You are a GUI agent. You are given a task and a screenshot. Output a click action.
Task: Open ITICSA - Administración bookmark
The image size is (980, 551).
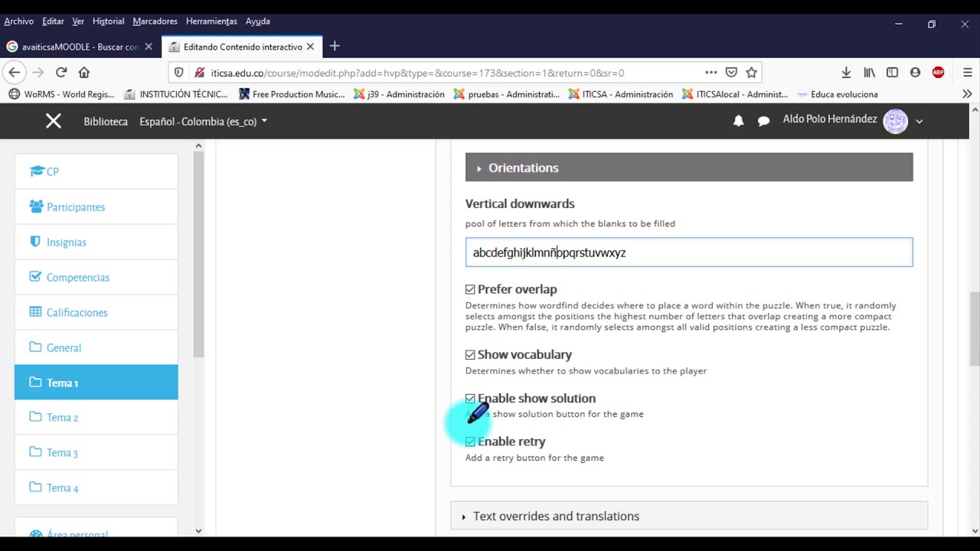(620, 94)
